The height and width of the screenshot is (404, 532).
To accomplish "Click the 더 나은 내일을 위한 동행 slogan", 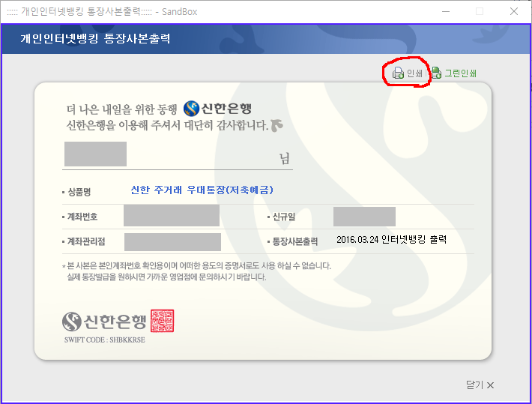I will [122, 109].
